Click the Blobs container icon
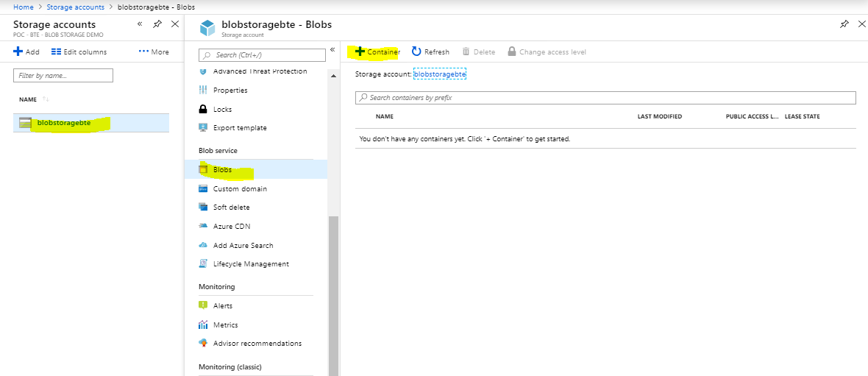Image resolution: width=868 pixels, height=376 pixels. click(x=202, y=169)
